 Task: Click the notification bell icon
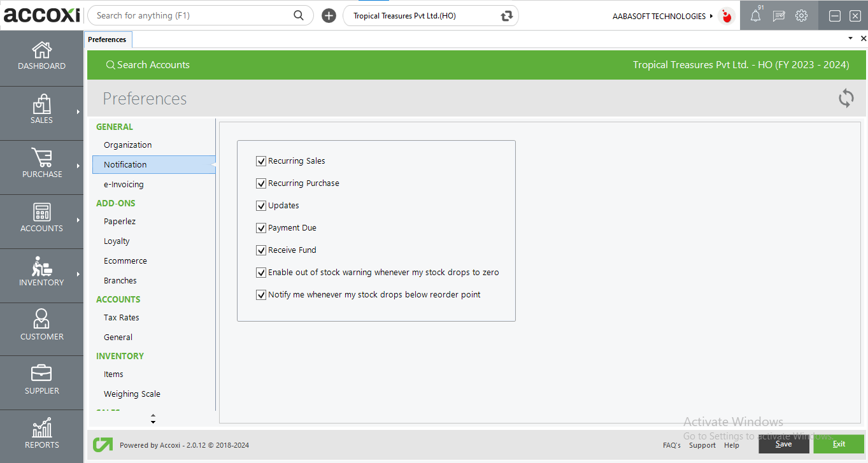point(755,17)
